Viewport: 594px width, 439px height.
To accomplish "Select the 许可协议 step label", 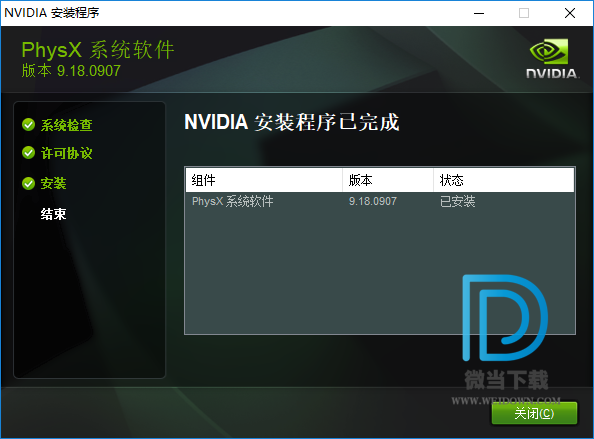I will pos(67,153).
